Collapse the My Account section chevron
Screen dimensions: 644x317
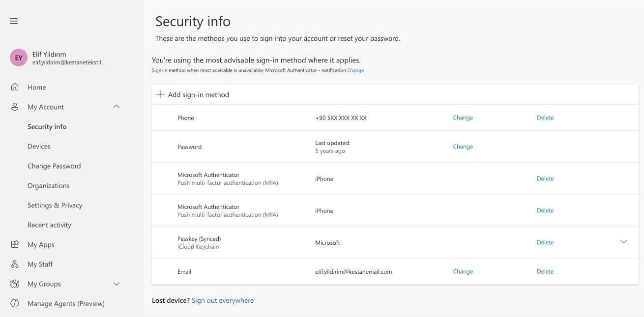pyautogui.click(x=117, y=107)
